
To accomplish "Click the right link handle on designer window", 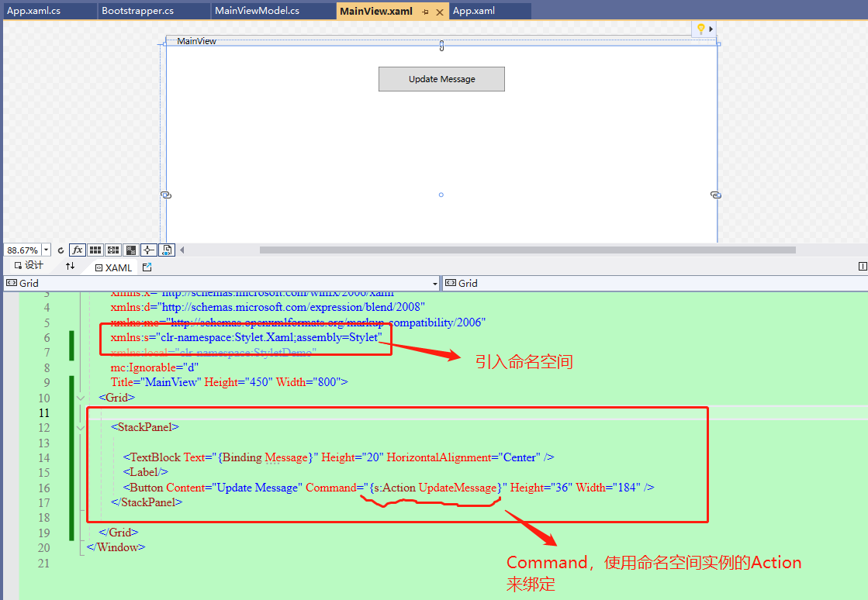I will (x=716, y=195).
